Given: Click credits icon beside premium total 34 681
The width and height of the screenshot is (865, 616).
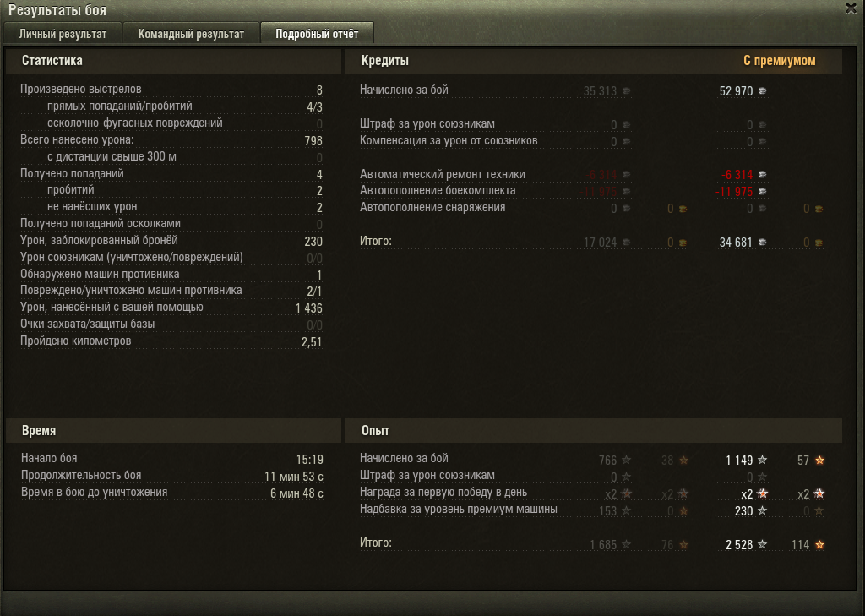Looking at the screenshot, I should point(763,243).
